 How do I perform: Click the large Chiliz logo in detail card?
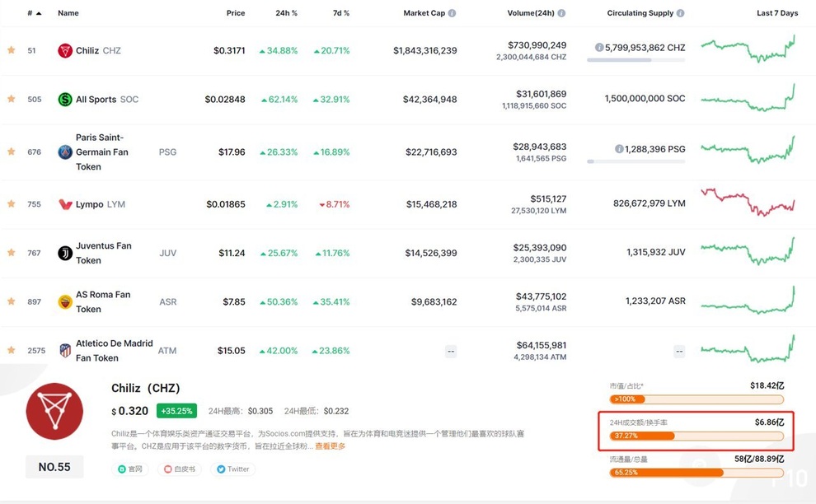(54, 412)
